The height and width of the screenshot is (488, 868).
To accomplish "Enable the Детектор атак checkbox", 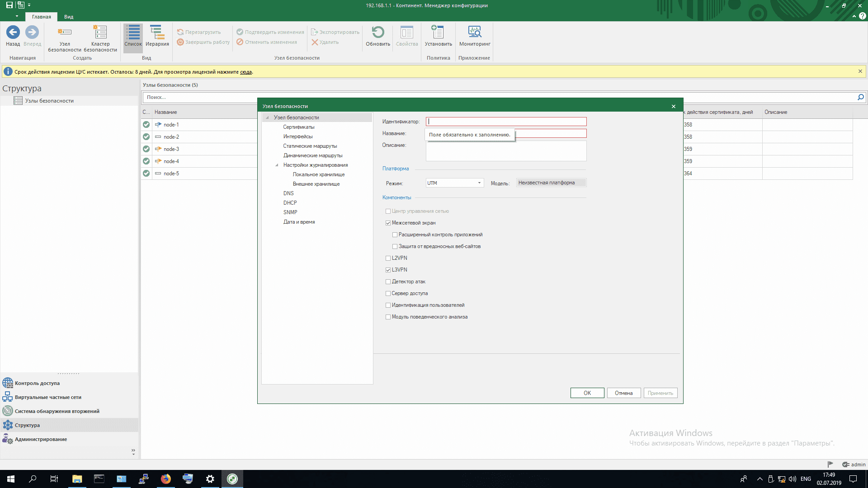I will (x=388, y=282).
